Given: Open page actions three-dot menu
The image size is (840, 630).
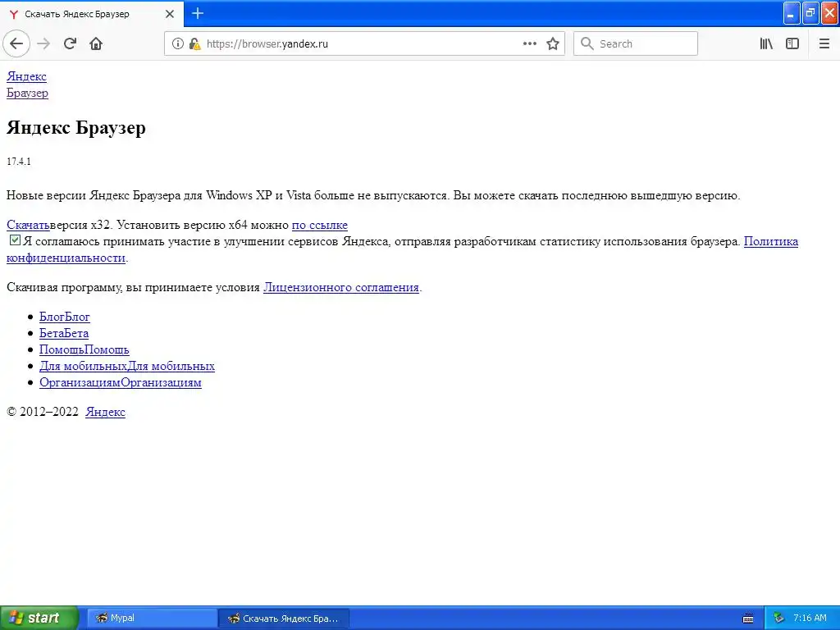Looking at the screenshot, I should (x=529, y=44).
